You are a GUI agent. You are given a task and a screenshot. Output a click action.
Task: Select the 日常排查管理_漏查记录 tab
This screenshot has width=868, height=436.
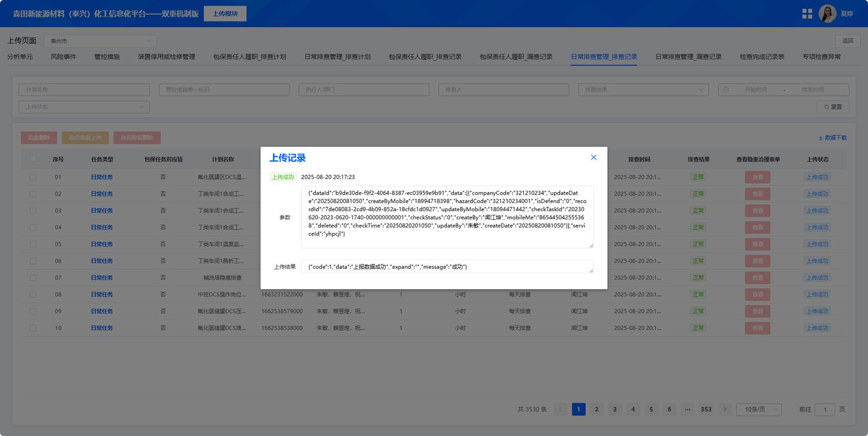pos(688,57)
